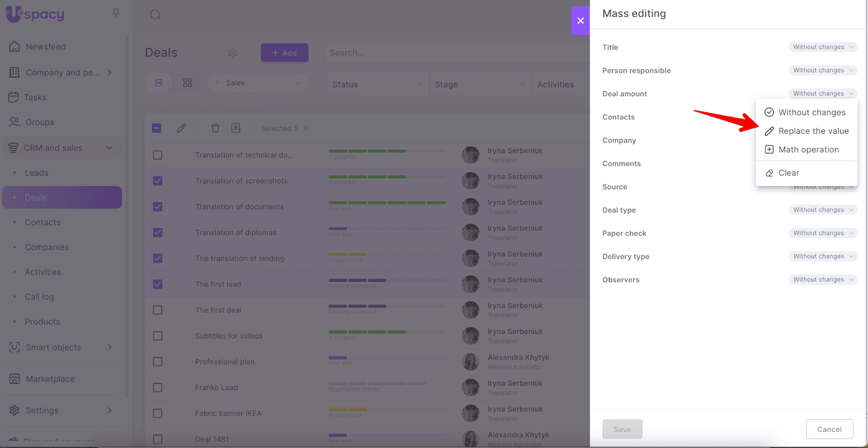Expand Deal type Without changes dropdown
Viewport: 868px width, 448px height.
click(x=822, y=210)
